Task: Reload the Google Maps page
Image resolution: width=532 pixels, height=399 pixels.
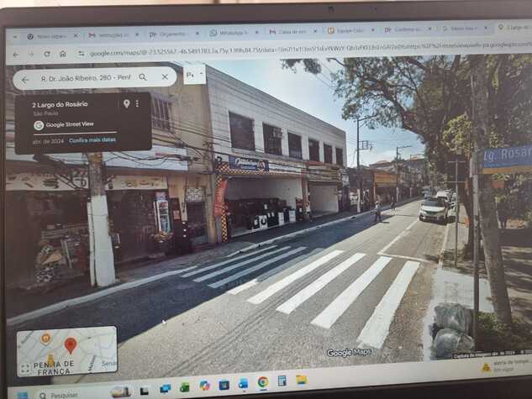Action: coord(47,54)
